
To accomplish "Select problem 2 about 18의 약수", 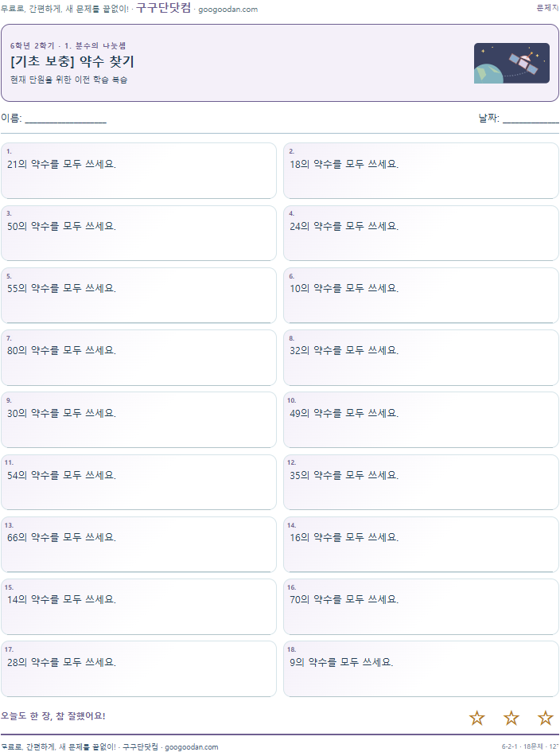I will point(421,171).
